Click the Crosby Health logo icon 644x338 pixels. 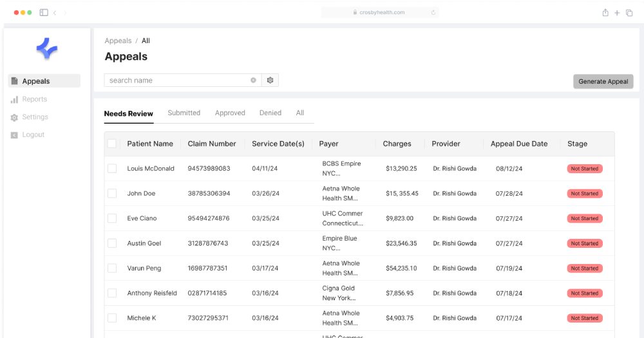[47, 48]
